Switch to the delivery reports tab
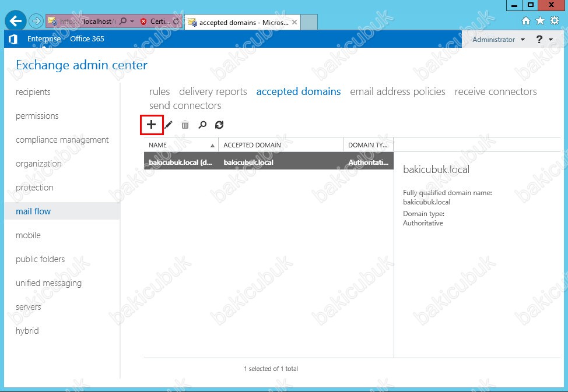This screenshot has height=392, width=568. click(x=213, y=91)
